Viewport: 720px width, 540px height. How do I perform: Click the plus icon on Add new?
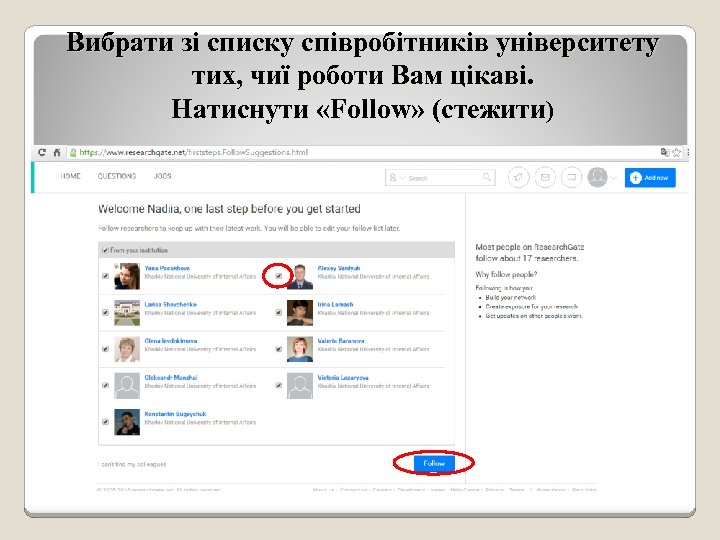(636, 178)
